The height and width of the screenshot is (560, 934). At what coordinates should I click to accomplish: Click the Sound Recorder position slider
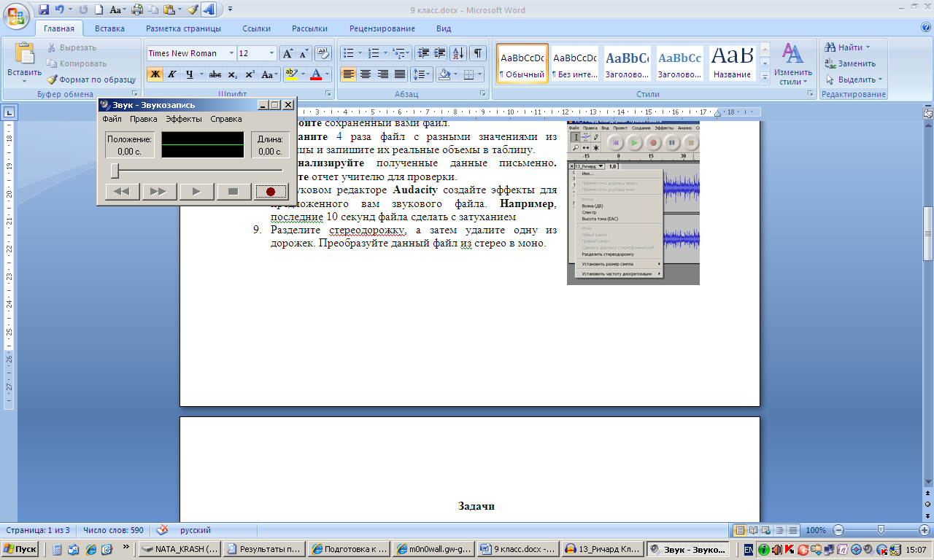[x=115, y=171]
